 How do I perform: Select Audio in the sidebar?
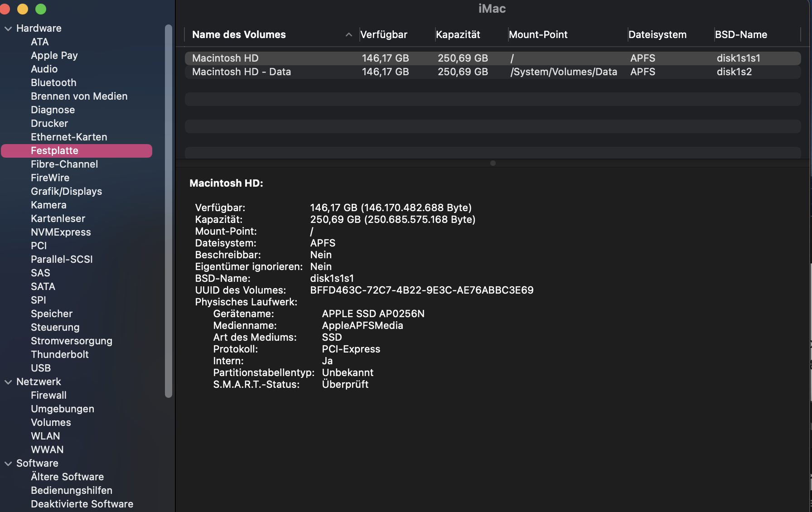pyautogui.click(x=44, y=69)
